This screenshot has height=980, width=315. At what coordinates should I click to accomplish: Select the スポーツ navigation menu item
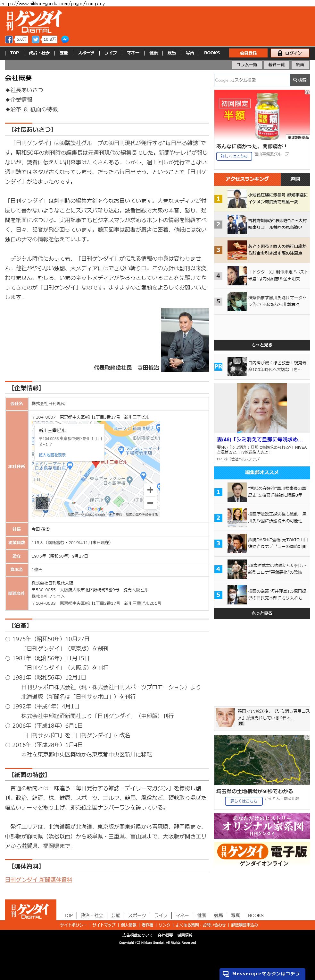click(x=86, y=53)
